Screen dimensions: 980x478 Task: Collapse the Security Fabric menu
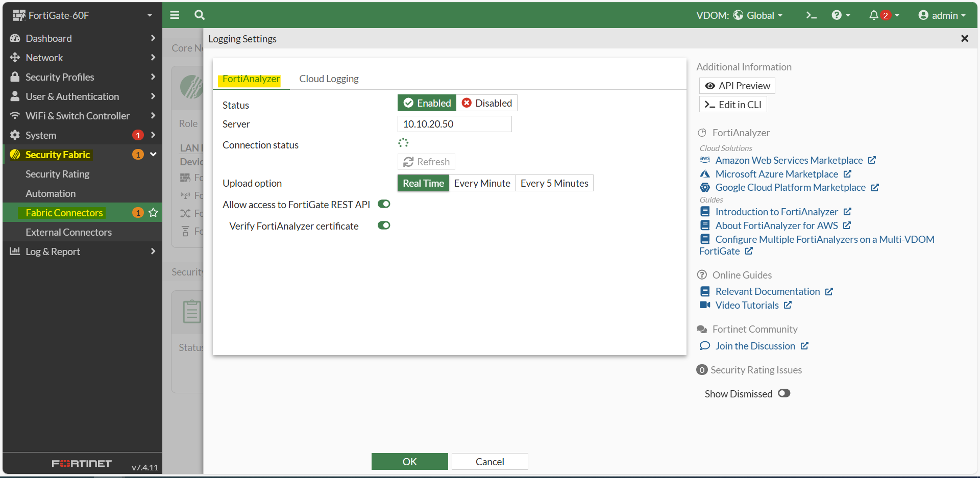point(83,155)
